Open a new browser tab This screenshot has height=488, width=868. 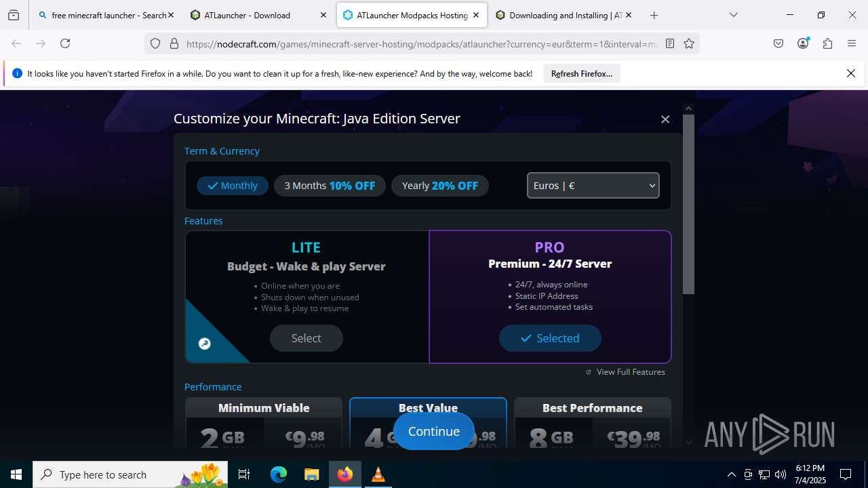pyautogui.click(x=654, y=15)
